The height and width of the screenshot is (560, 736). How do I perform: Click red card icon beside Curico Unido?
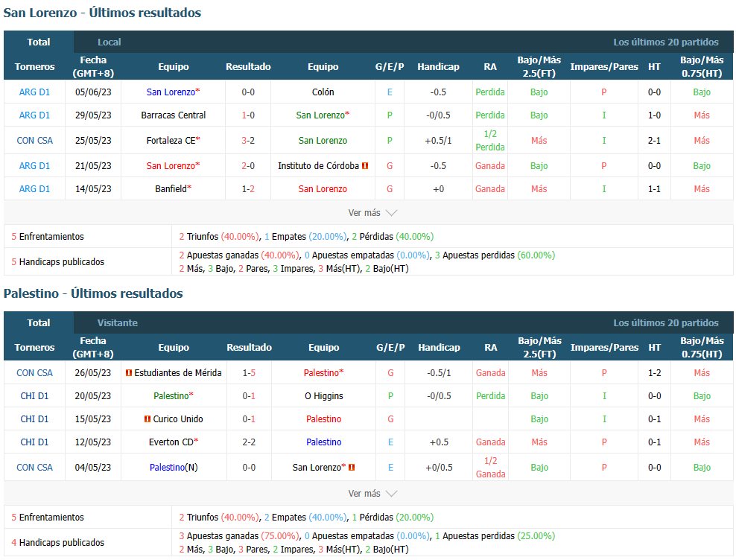147,419
